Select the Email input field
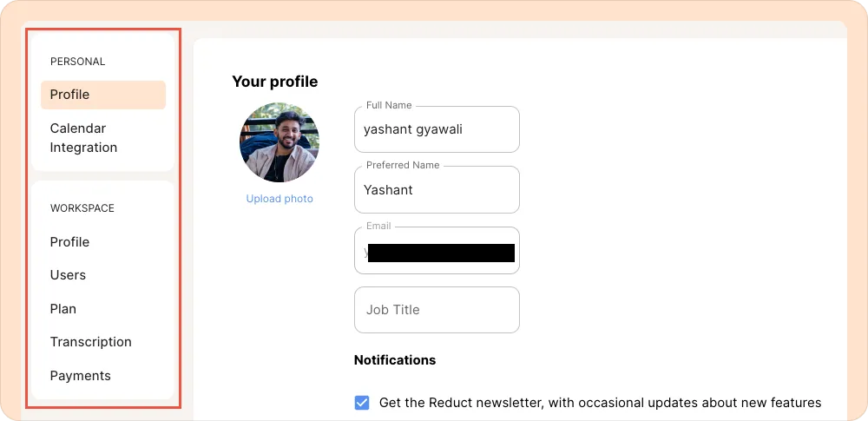Image resolution: width=868 pixels, height=421 pixels. 437,253
